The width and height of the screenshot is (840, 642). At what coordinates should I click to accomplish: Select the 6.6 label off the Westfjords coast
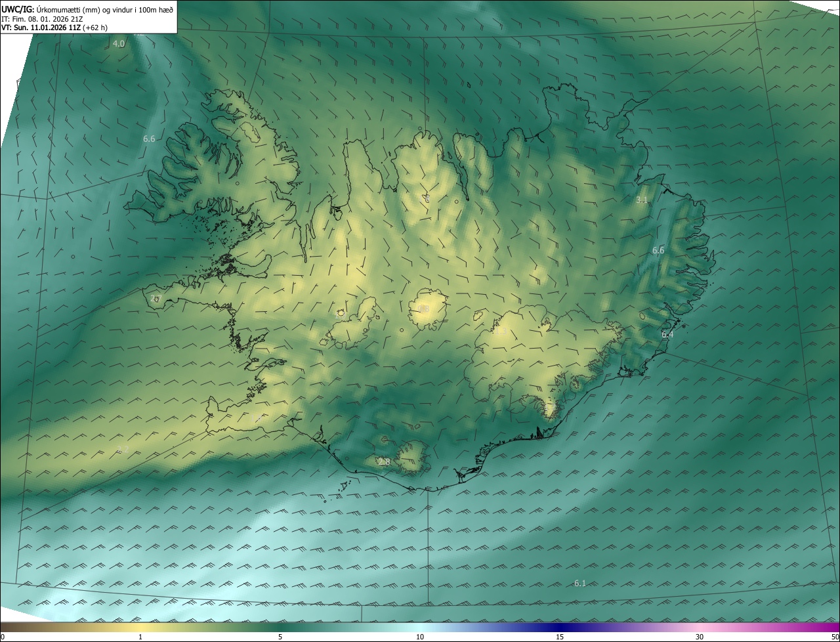149,139
